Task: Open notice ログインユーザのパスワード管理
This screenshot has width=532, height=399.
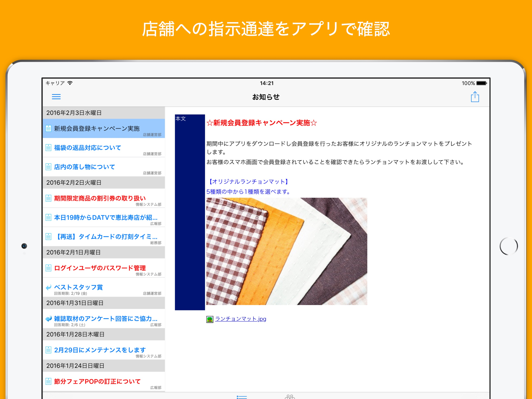Action: coord(104,268)
